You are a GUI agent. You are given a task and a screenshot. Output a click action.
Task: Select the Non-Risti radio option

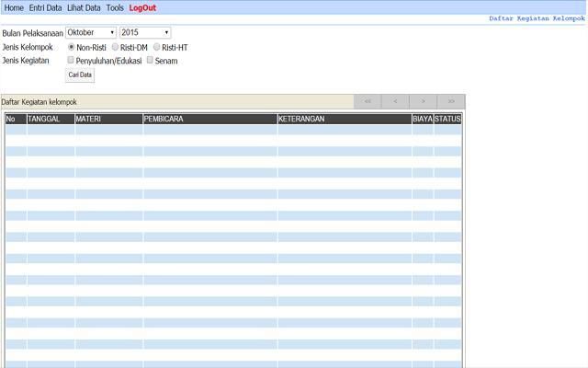pyautogui.click(x=72, y=47)
